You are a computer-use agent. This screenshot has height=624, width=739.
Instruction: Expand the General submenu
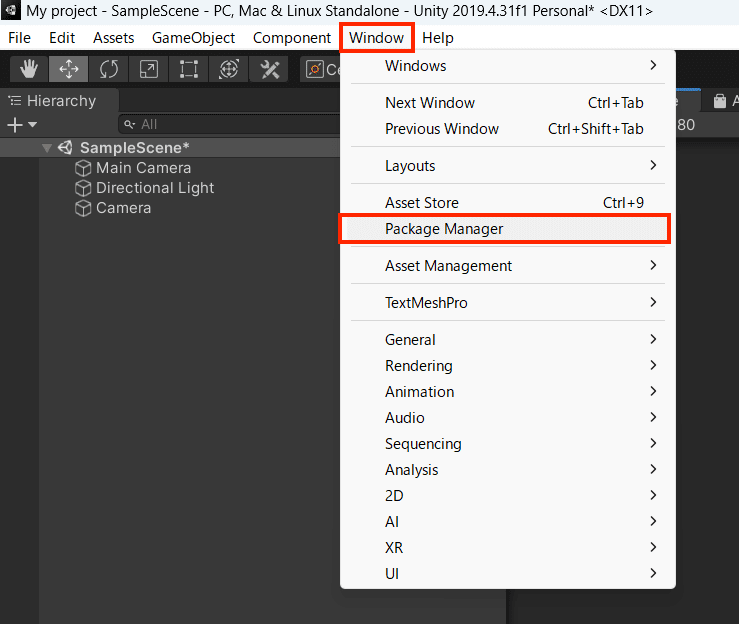pyautogui.click(x=508, y=340)
